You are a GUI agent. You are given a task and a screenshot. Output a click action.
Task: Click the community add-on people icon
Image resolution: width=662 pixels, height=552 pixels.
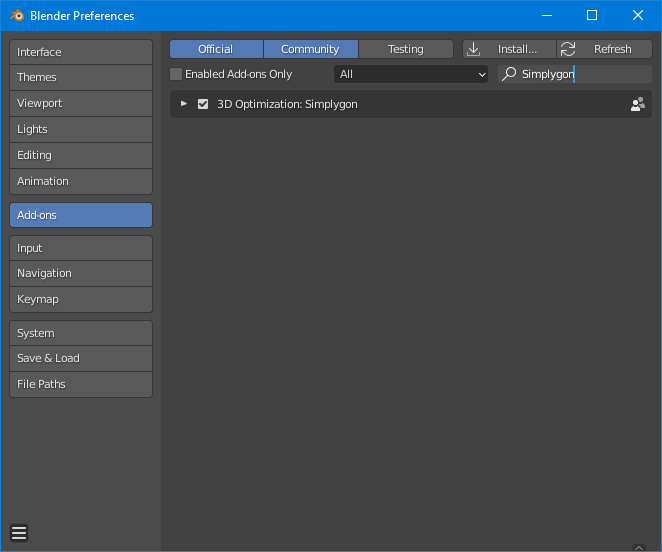coord(638,104)
